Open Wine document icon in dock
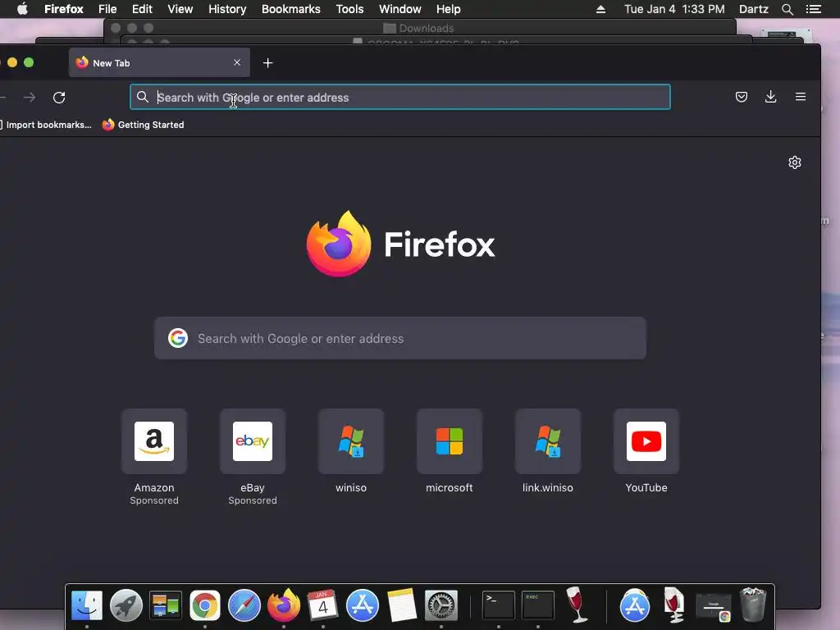The image size is (840, 630). 674,605
